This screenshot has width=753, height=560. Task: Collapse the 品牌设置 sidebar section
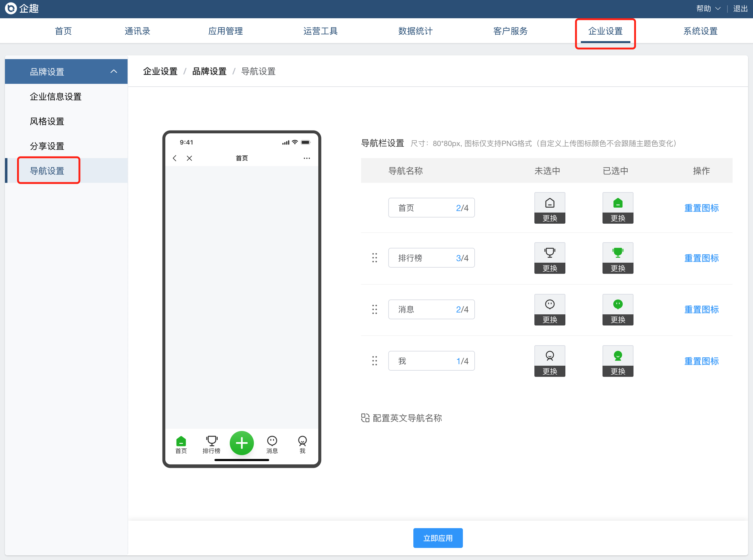pos(114,71)
